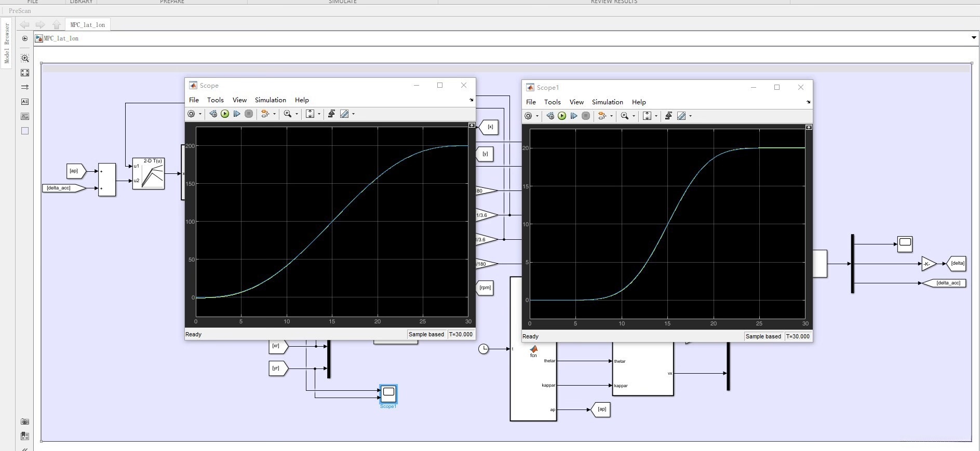Expand the zoom options dropdown arrow in Scope
980x451 pixels.
(x=297, y=114)
